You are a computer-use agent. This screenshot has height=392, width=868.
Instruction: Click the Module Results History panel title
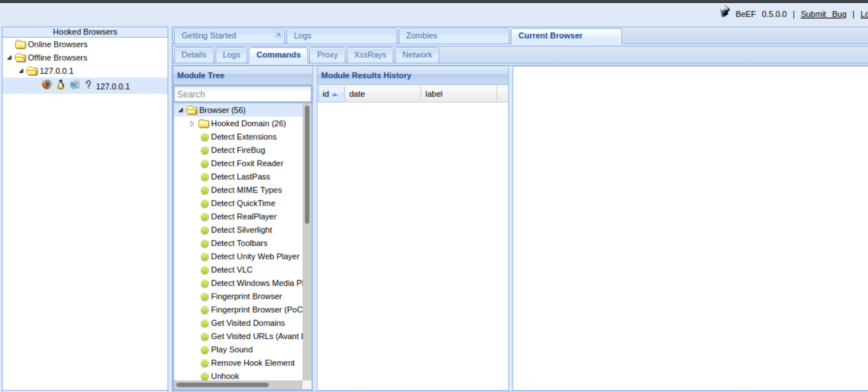point(366,75)
